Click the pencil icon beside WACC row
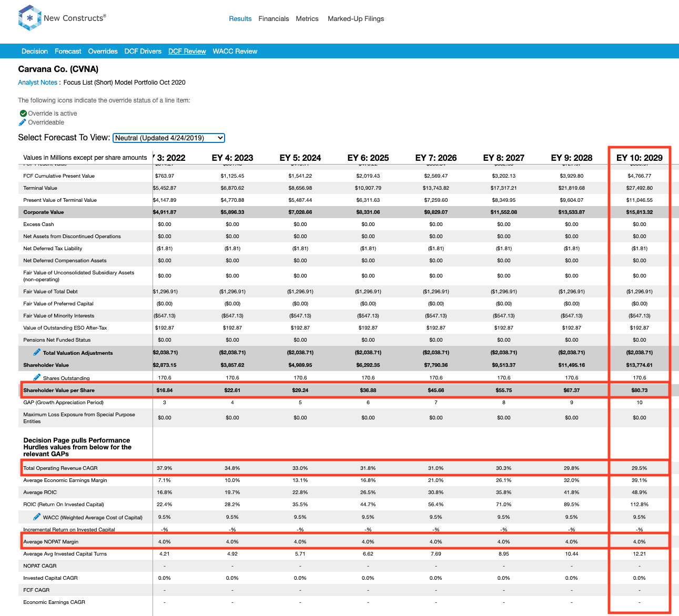Viewport: 679px width, 616px height. 37,517
